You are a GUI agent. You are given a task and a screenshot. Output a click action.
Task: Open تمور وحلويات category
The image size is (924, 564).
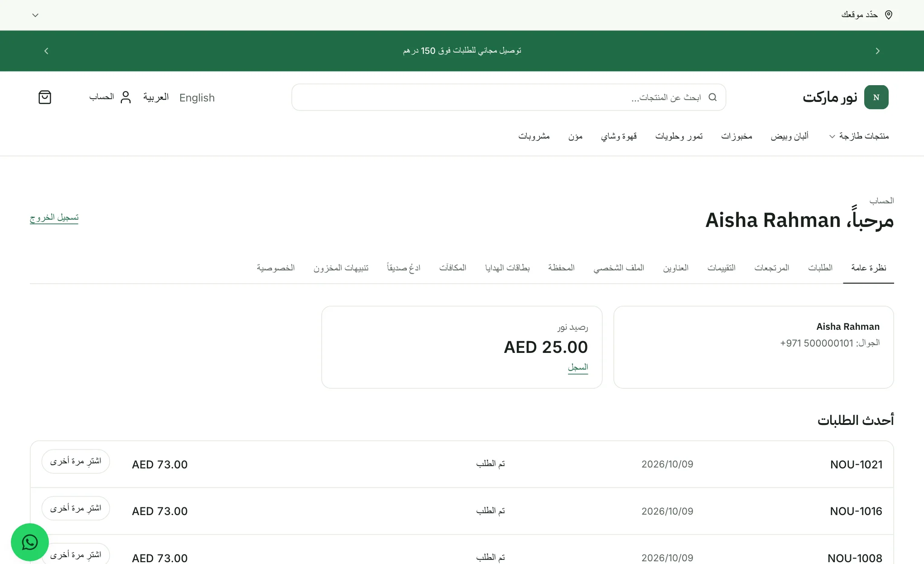pos(679,136)
